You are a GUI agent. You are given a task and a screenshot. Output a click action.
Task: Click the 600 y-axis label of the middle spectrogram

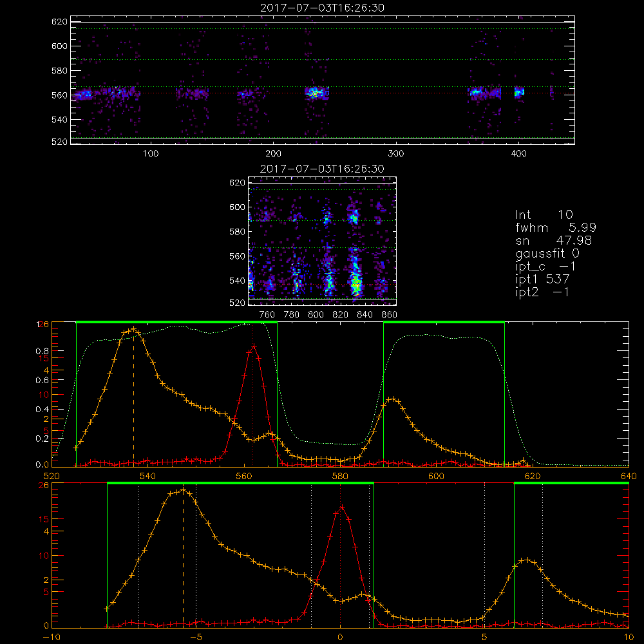[x=237, y=207]
